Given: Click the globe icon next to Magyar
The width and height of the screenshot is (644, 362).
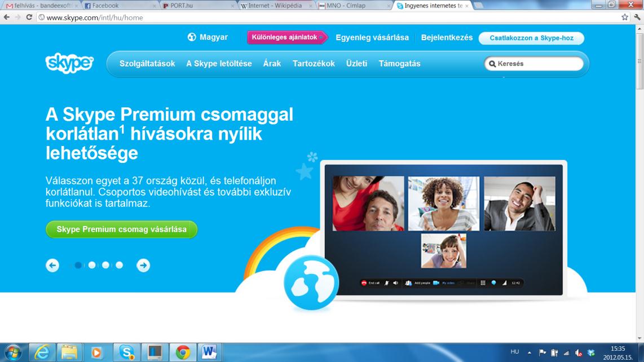Looking at the screenshot, I should pos(192,37).
